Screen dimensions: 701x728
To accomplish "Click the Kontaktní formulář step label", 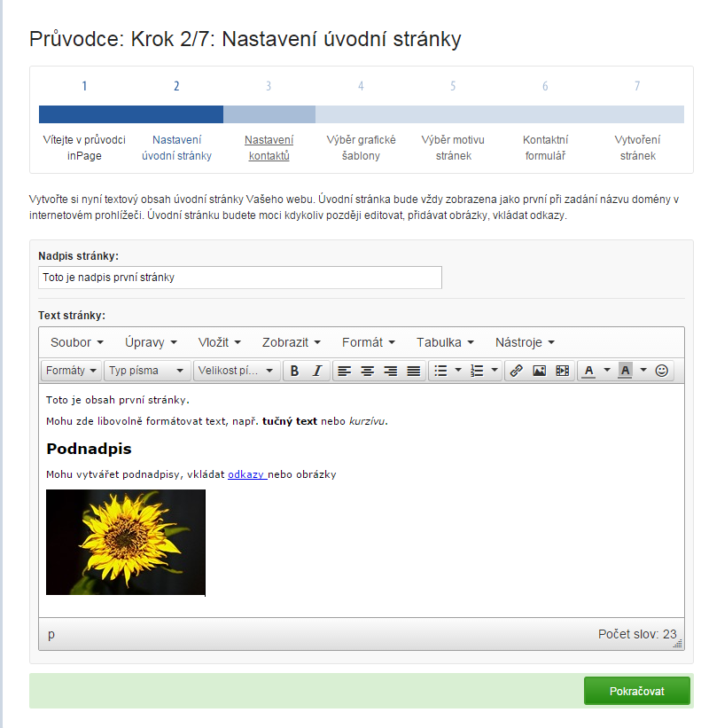I will click(545, 148).
